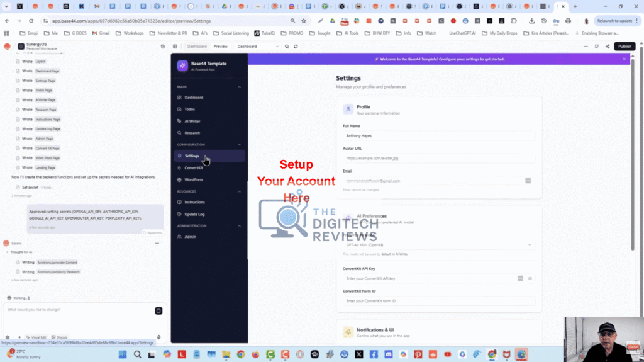Collapse the ADMINISTRATION sidebar section
This screenshot has width=644, height=362.
pyautogui.click(x=240, y=226)
